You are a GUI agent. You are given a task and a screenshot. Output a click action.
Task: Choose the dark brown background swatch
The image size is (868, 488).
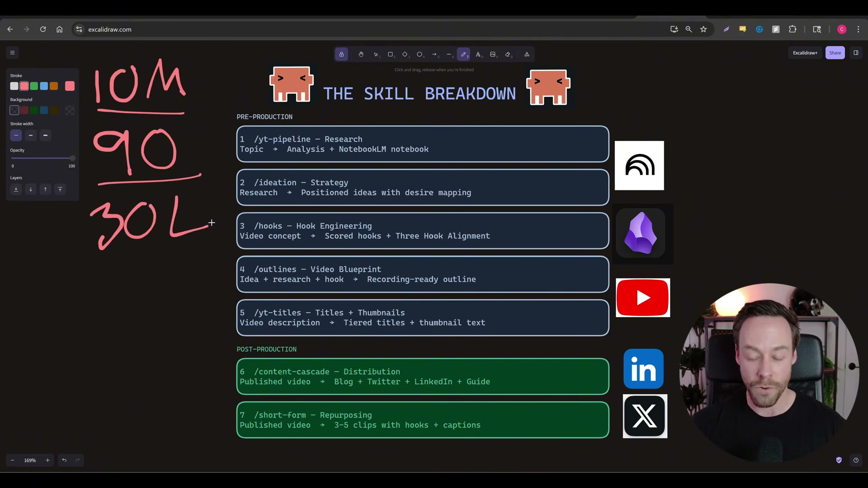54,110
